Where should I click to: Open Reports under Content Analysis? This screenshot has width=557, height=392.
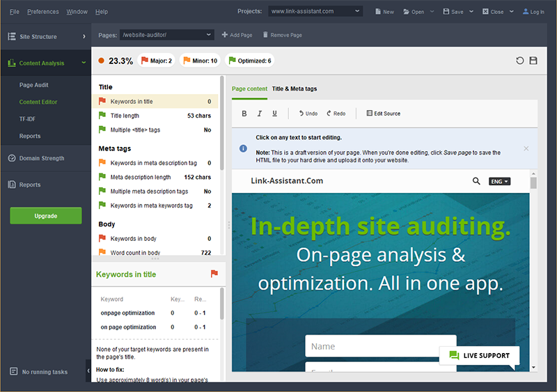30,136
